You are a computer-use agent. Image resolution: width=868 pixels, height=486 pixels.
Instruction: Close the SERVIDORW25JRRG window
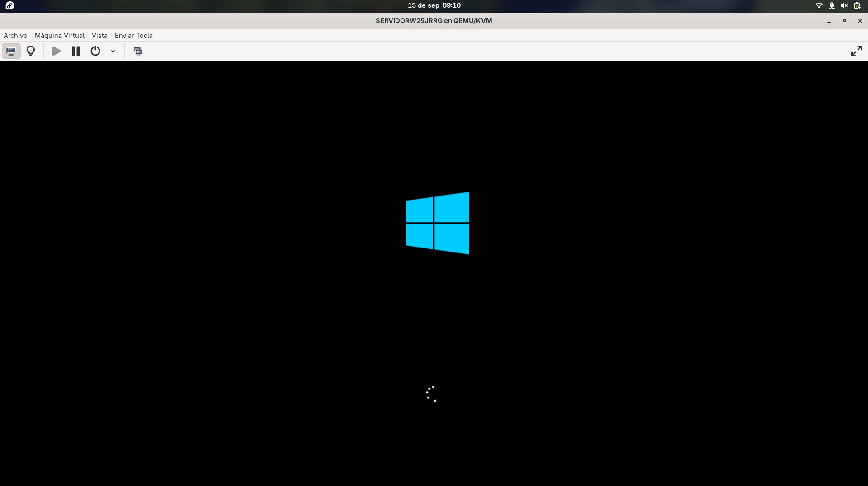[x=860, y=21]
